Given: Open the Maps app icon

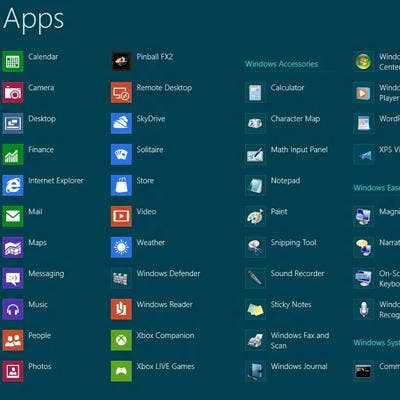Looking at the screenshot, I should point(13,247).
